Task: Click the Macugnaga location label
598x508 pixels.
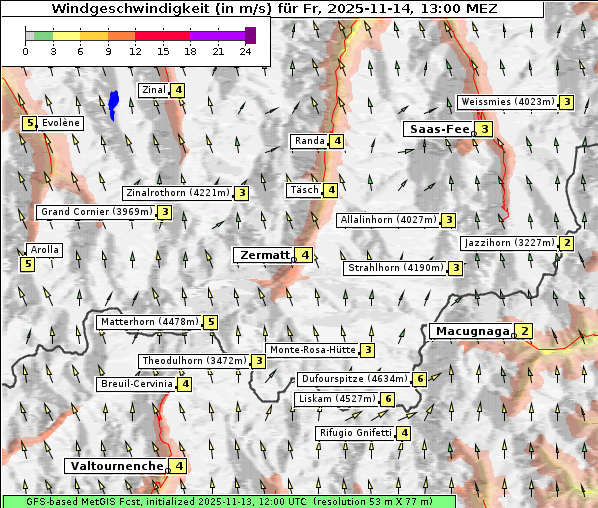Action: [x=473, y=331]
